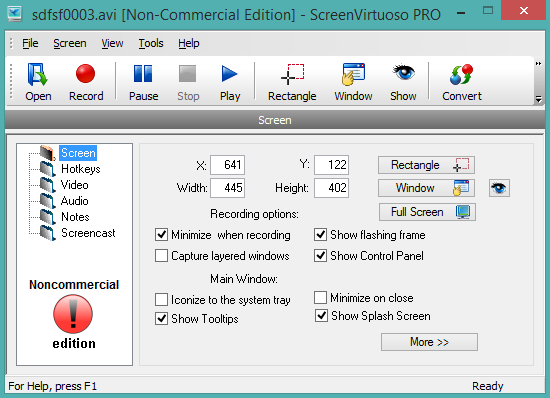This screenshot has height=398, width=550.
Task: Click the Audio tree item icon
Action: 47,201
